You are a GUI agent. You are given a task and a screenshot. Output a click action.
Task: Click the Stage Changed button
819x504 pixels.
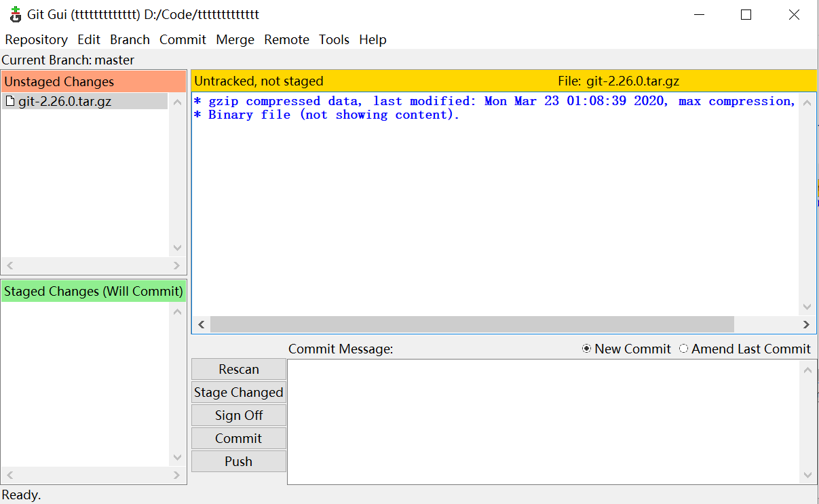239,393
